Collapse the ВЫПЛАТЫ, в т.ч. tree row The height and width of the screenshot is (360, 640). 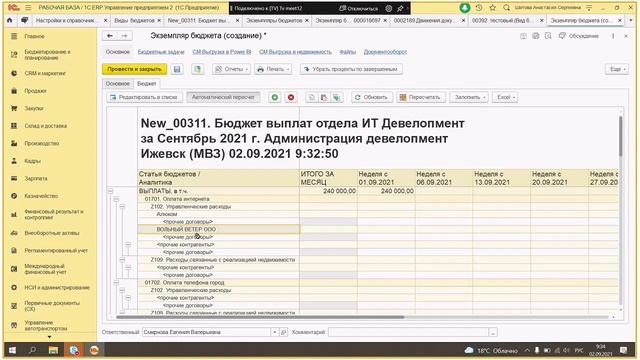[110, 191]
